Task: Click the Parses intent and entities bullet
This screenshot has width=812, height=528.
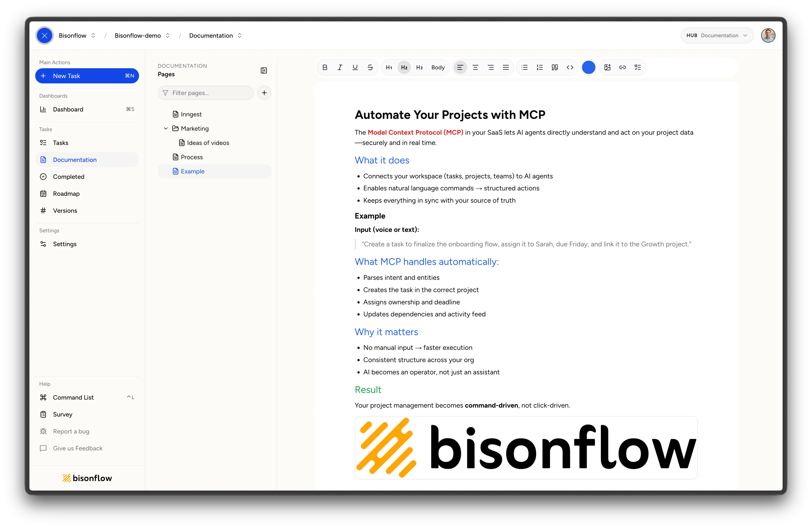Action: coord(401,277)
